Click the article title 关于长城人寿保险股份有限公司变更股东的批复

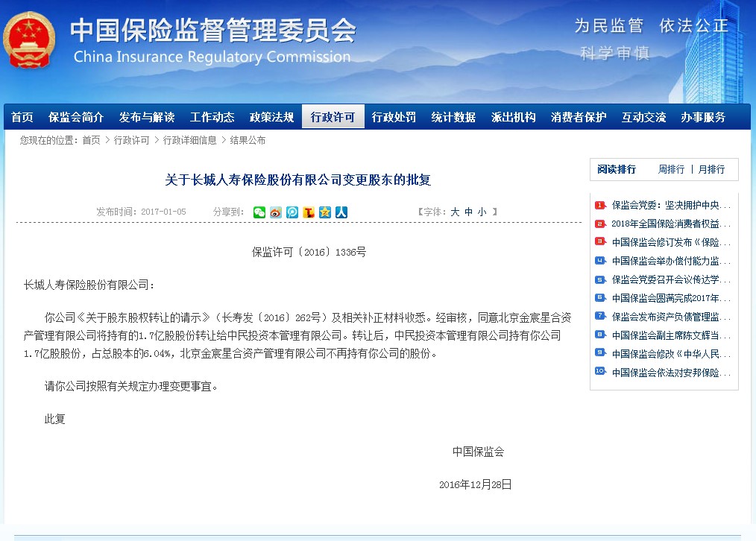298,180
